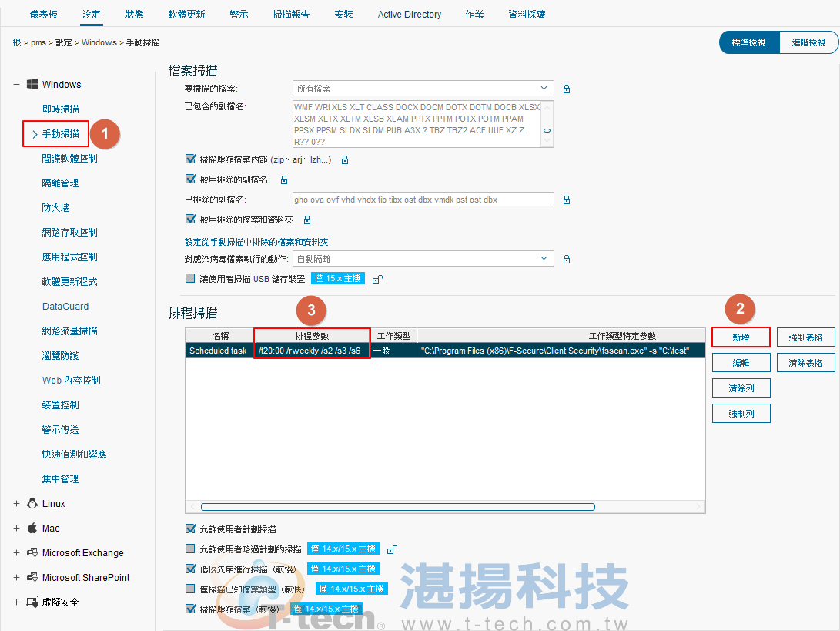Click the 新增 button
The width and height of the screenshot is (840, 631).
point(741,337)
